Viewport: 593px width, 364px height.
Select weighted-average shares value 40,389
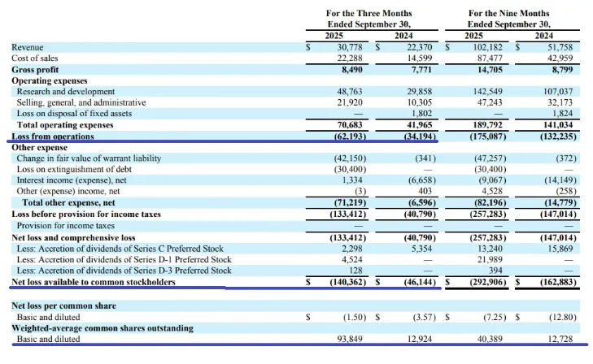point(491,339)
